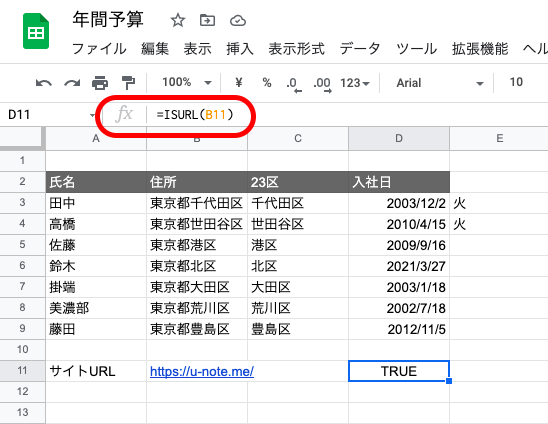Viewport: 548px width, 424px height.
Task: Select the cell 東京都千代田区
Action: point(197,203)
